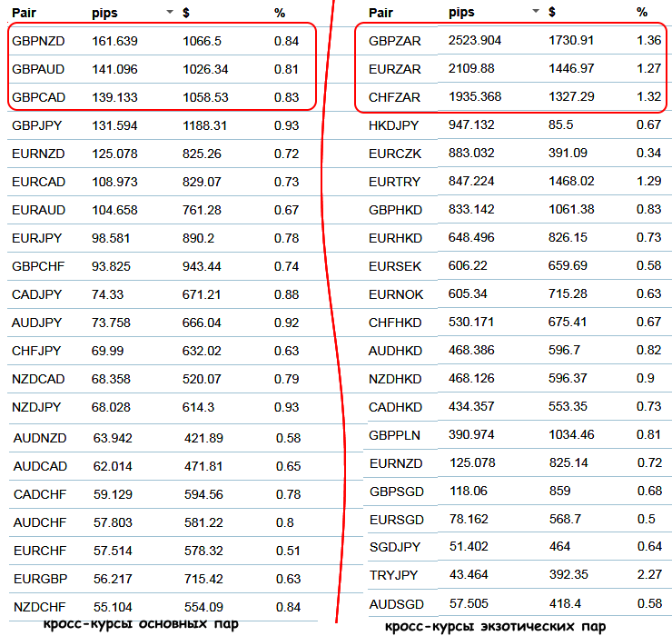Select the CADHKD pair cell
672x636 pixels.
(x=396, y=407)
